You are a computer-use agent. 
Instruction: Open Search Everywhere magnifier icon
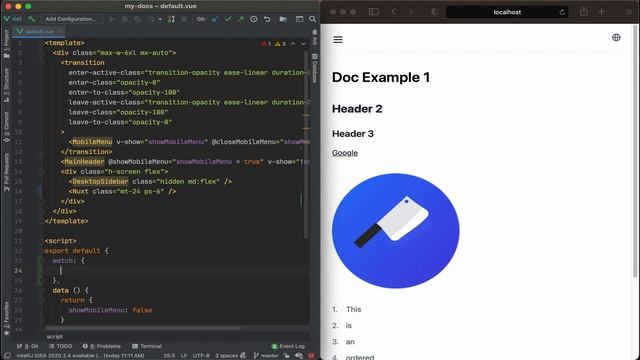[x=312, y=19]
